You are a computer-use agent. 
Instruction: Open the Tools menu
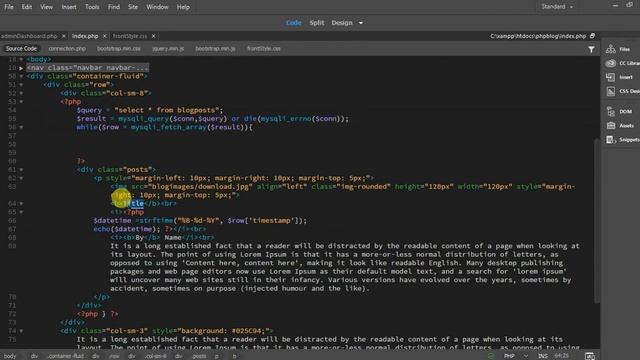tap(92, 7)
